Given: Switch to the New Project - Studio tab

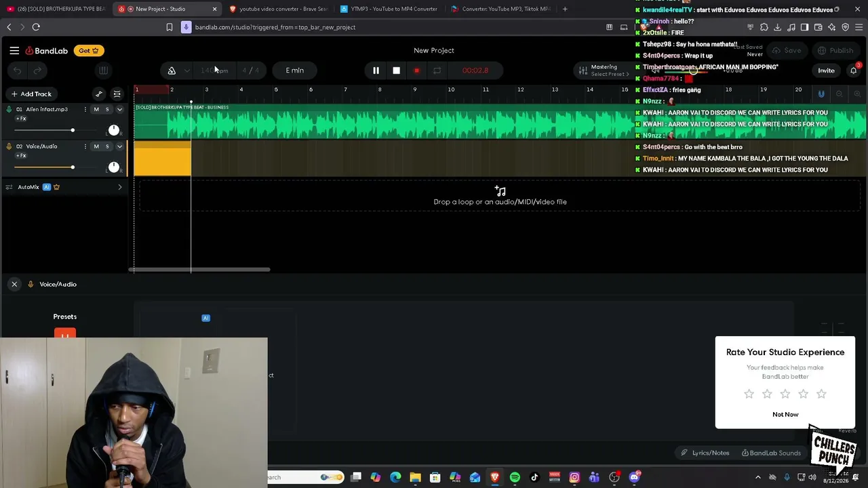Looking at the screenshot, I should (x=167, y=9).
